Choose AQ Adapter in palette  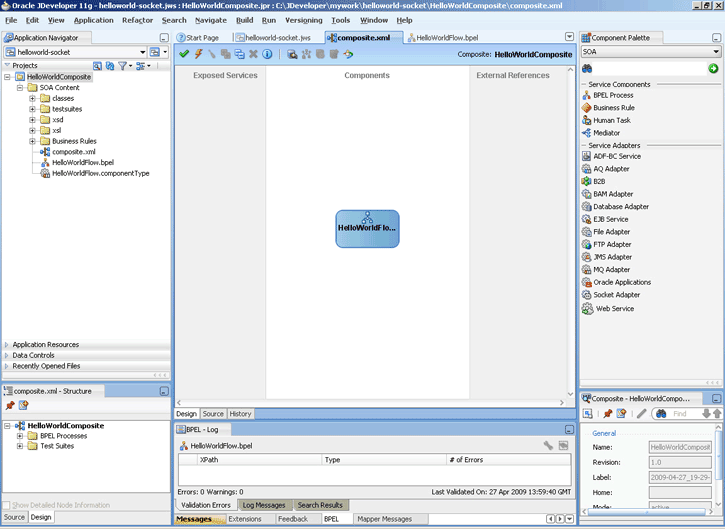point(606,169)
